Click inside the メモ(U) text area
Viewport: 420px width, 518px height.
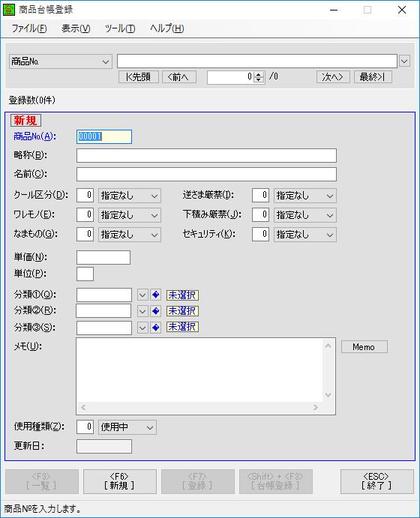point(199,370)
